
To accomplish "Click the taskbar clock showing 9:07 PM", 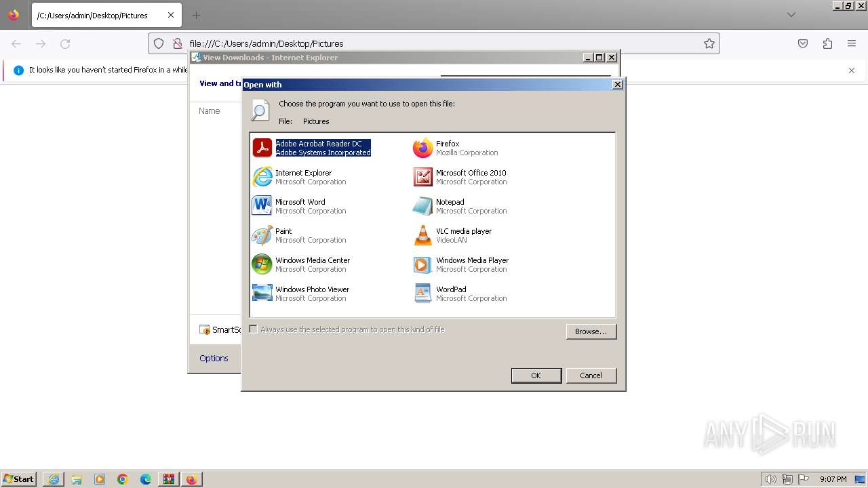I will (x=833, y=479).
